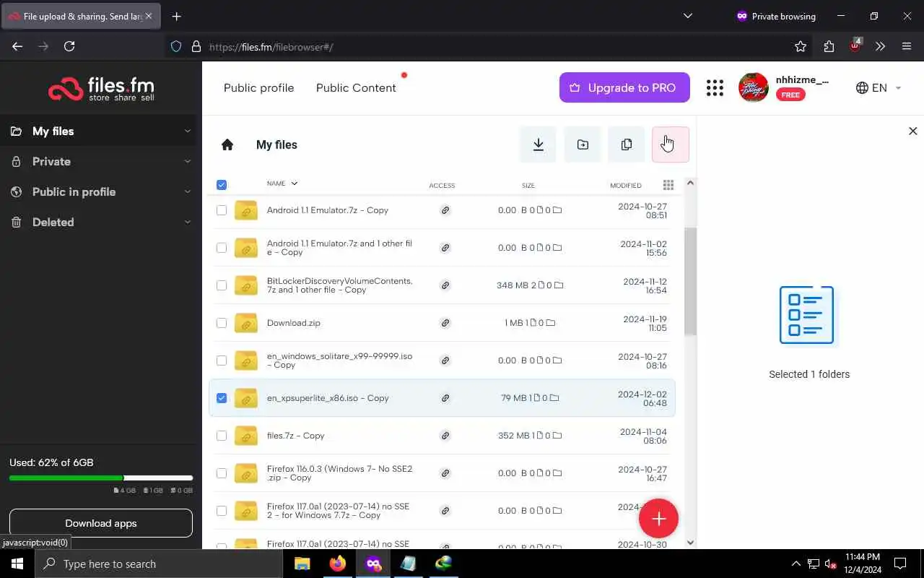Click NAME column sort arrow
Image resolution: width=924 pixels, height=578 pixels.
[294, 184]
